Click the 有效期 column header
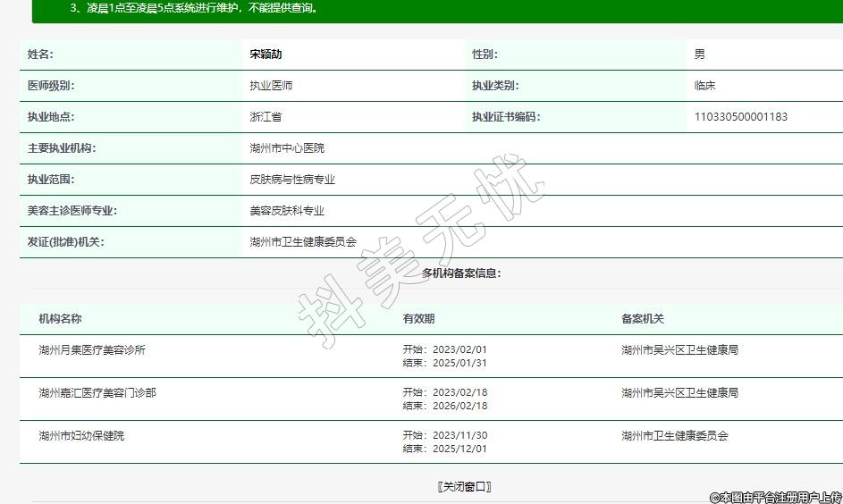This screenshot has height=504, width=843. click(x=418, y=319)
